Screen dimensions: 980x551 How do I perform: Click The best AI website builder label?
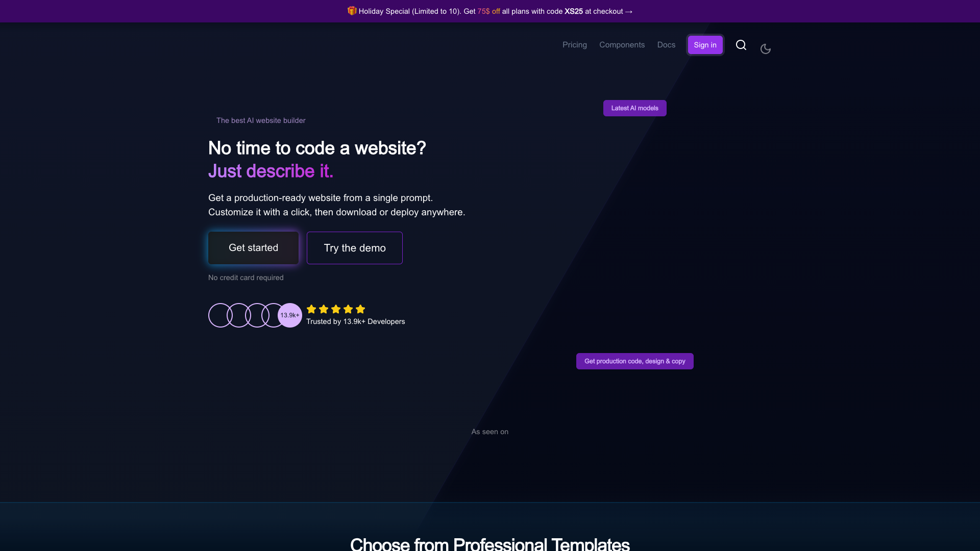point(261,120)
